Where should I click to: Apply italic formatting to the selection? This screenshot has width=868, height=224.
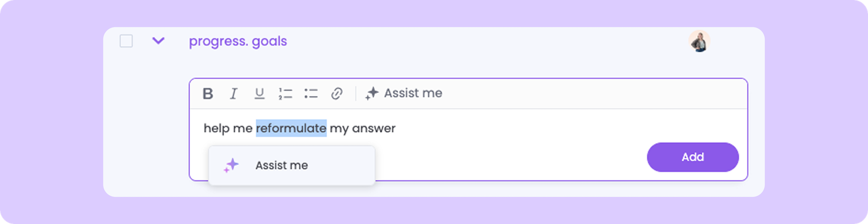point(233,94)
